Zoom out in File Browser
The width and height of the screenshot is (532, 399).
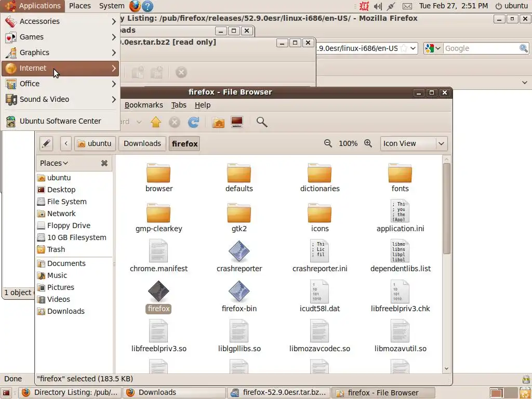coord(328,143)
